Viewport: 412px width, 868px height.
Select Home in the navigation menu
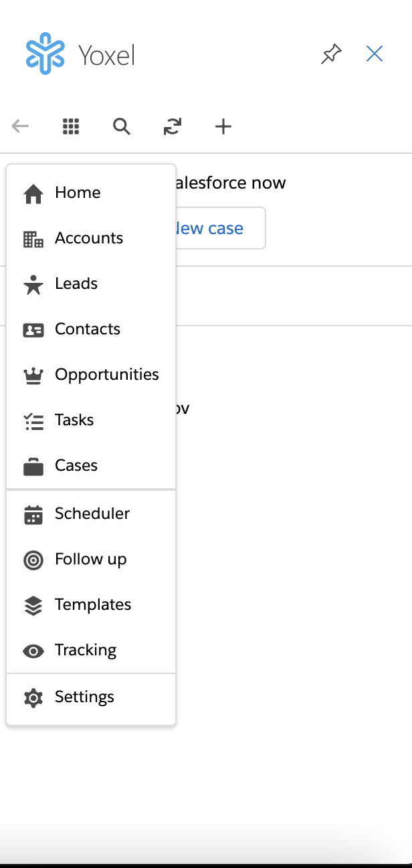coord(78,193)
